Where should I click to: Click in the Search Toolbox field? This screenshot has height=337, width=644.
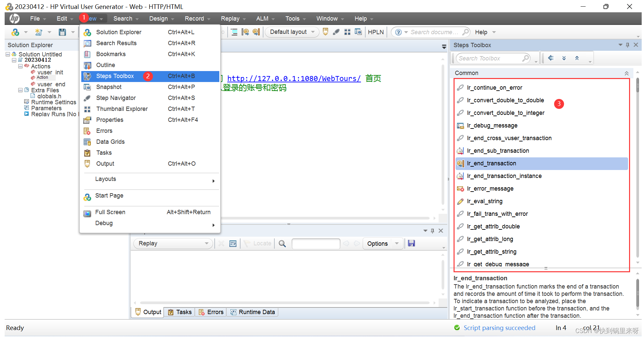coord(493,58)
